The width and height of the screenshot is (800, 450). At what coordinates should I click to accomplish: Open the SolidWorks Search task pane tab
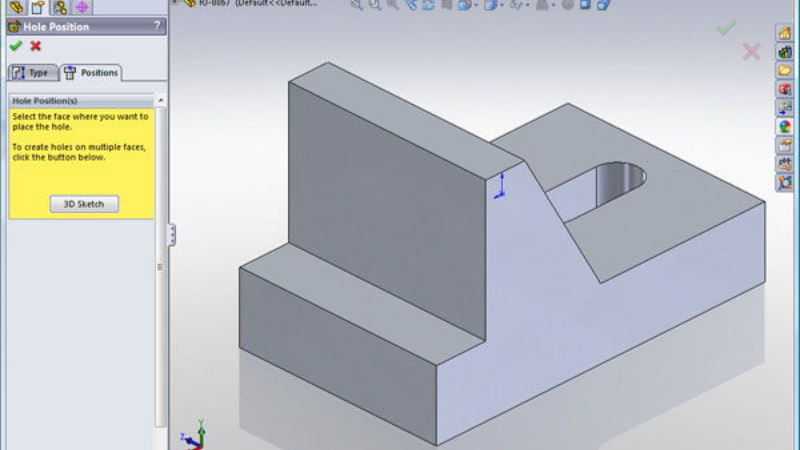(785, 89)
